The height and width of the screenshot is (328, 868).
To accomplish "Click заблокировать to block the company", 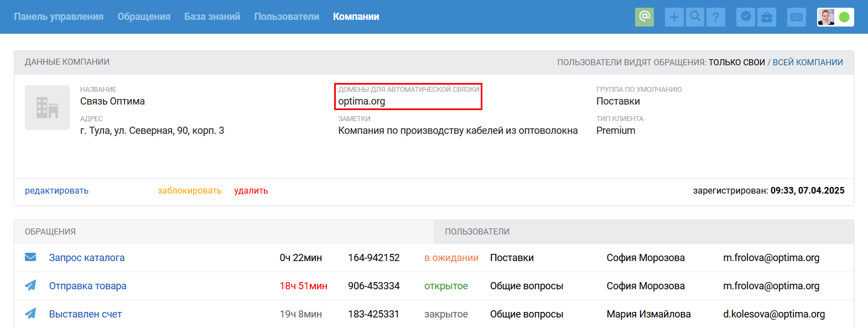I will (x=189, y=191).
